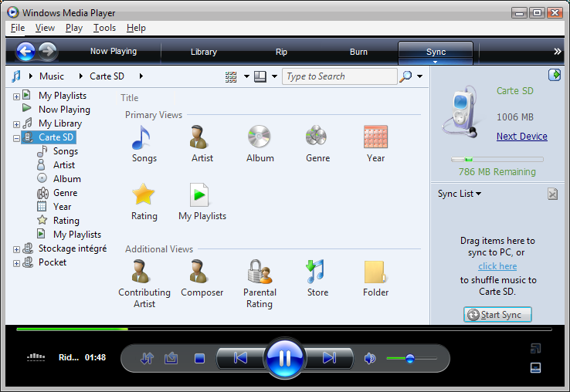Toggle repeat mode on

(171, 359)
